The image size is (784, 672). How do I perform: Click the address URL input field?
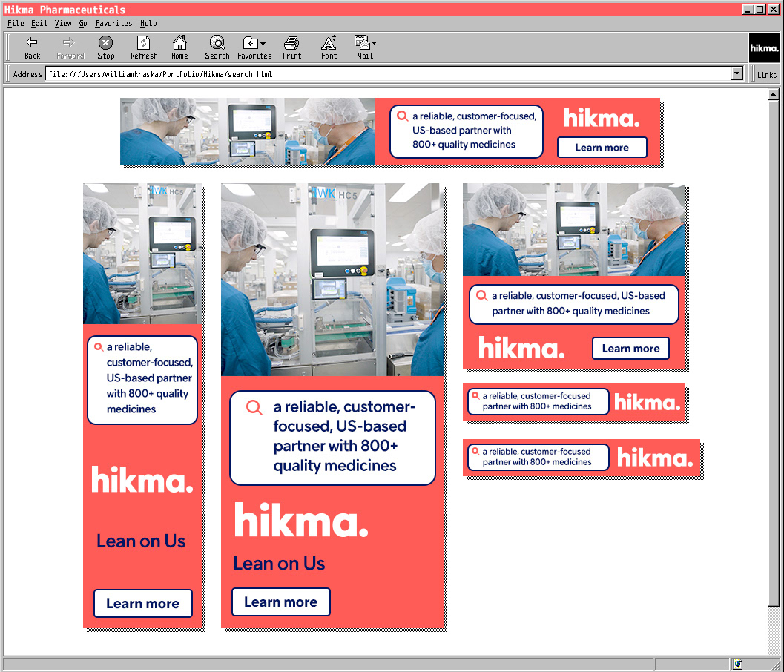[x=388, y=74]
